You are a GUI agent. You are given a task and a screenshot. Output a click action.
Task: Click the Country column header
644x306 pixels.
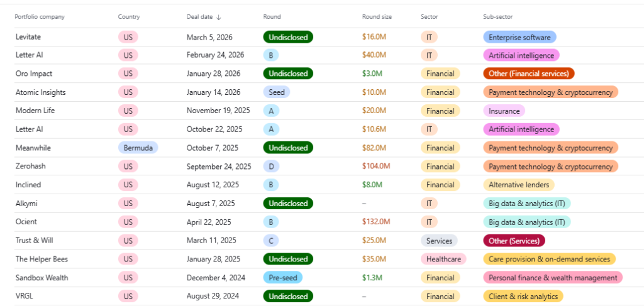click(x=129, y=17)
